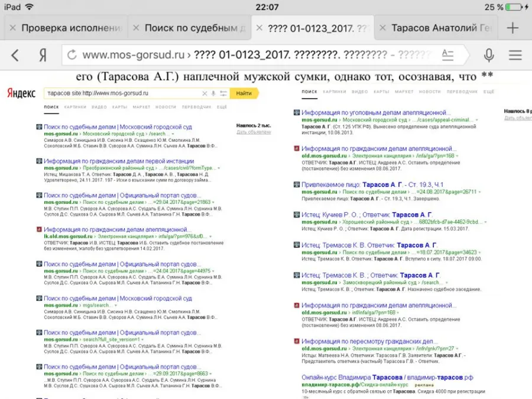The width and height of the screenshot is (532, 399).
Task: Click the battery indicator in status bar
Action: 515,7
